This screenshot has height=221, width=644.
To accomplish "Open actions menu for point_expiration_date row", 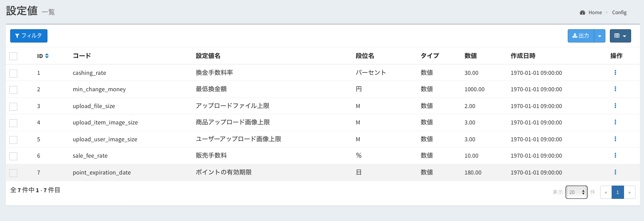I will 615,172.
